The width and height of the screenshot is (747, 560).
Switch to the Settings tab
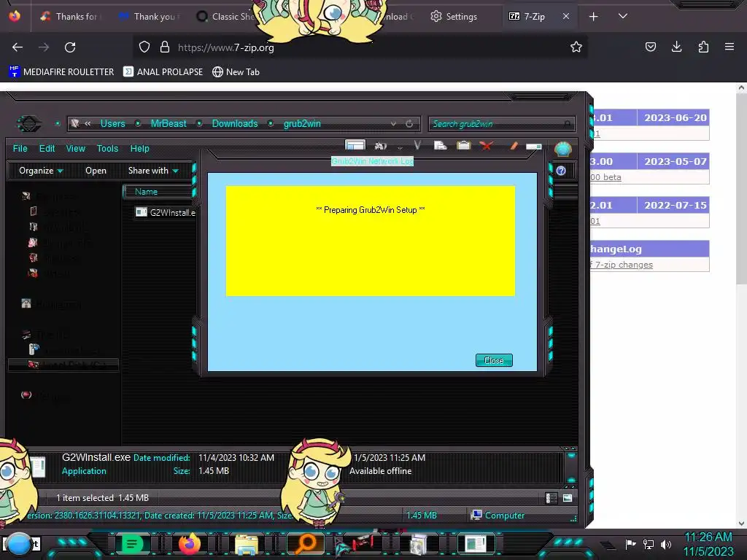point(454,17)
